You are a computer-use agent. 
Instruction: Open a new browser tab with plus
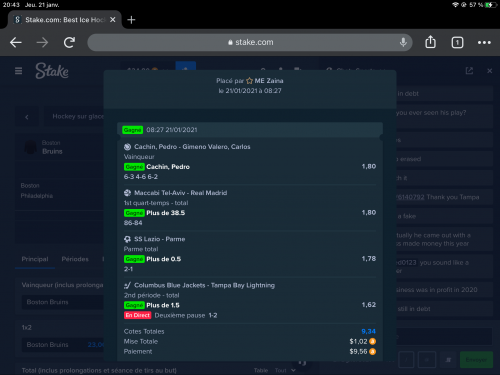pyautogui.click(x=131, y=20)
